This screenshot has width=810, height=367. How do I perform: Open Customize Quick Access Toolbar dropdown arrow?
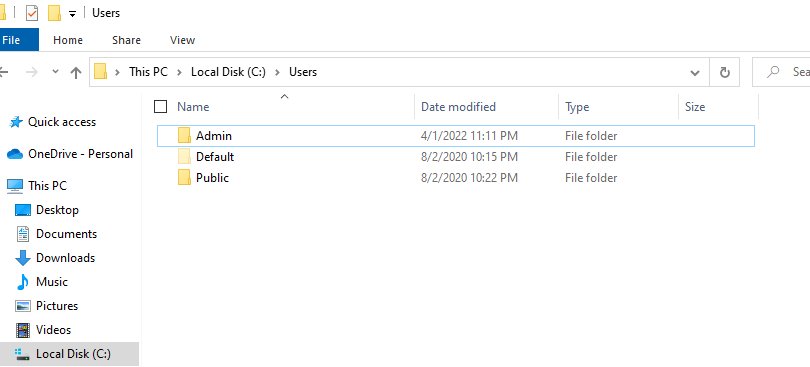[72, 14]
